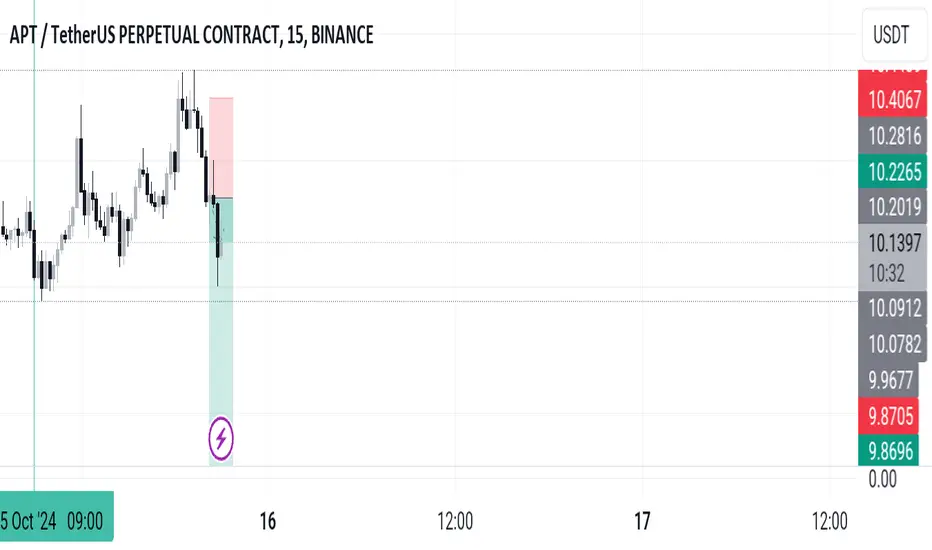The width and height of the screenshot is (932, 550).
Task: Select the green 10.2265 price label
Action: coord(893,172)
